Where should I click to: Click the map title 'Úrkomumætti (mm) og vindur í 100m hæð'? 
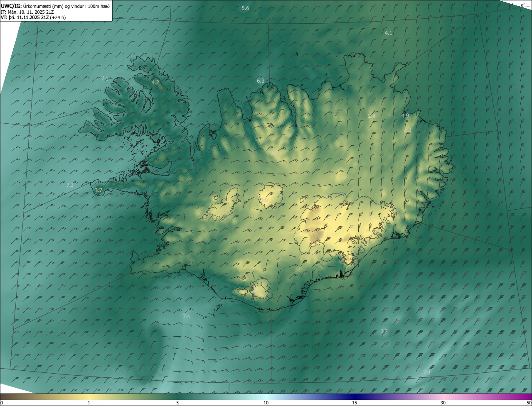pyautogui.click(x=66, y=5)
